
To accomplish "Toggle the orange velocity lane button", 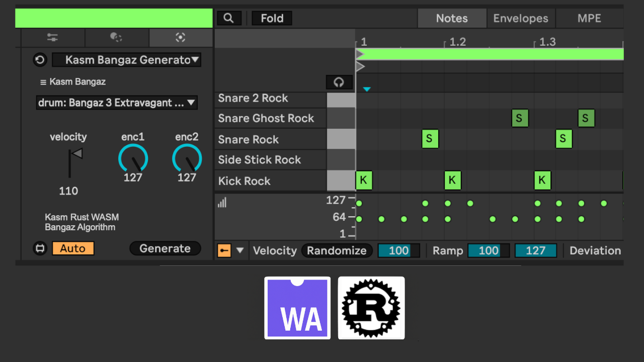I will tap(224, 250).
